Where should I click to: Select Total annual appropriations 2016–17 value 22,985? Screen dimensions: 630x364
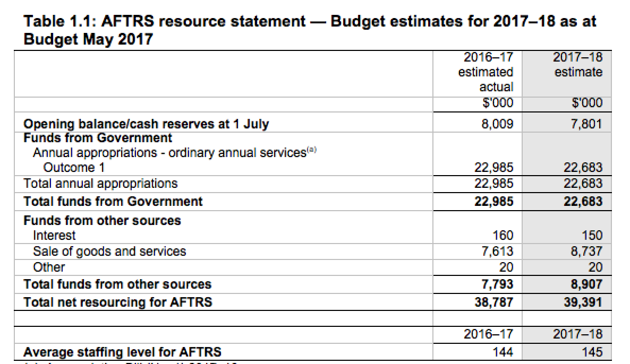[x=494, y=184]
